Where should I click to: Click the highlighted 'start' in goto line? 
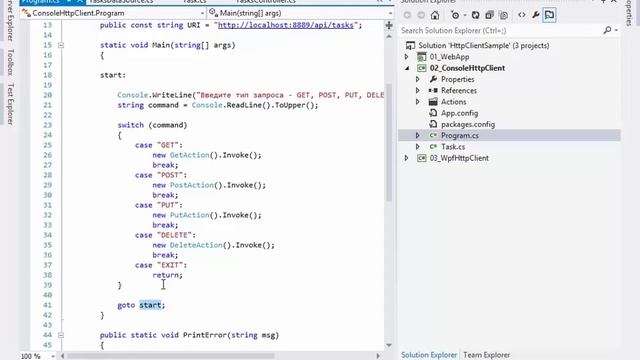click(150, 305)
